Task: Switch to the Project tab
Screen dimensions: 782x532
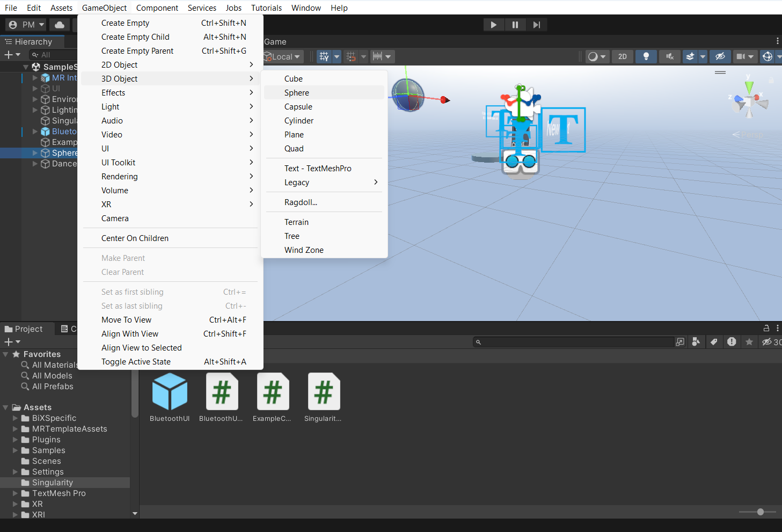Action: 24,329
